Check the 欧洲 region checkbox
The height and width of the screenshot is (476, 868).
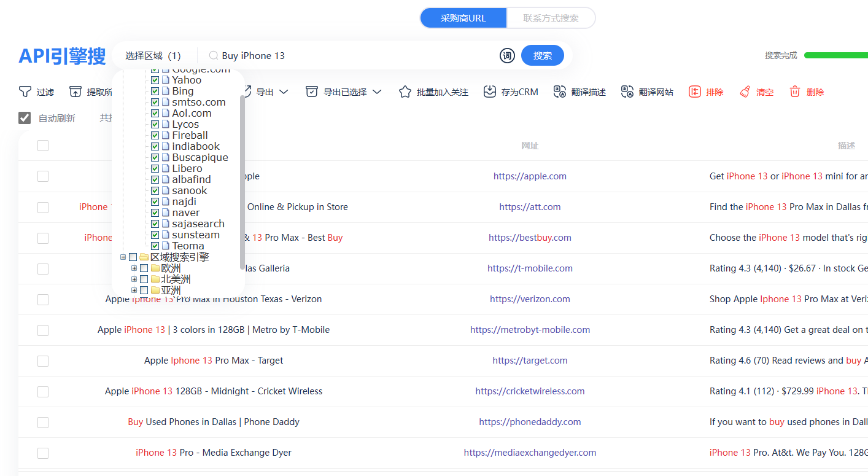tap(144, 268)
